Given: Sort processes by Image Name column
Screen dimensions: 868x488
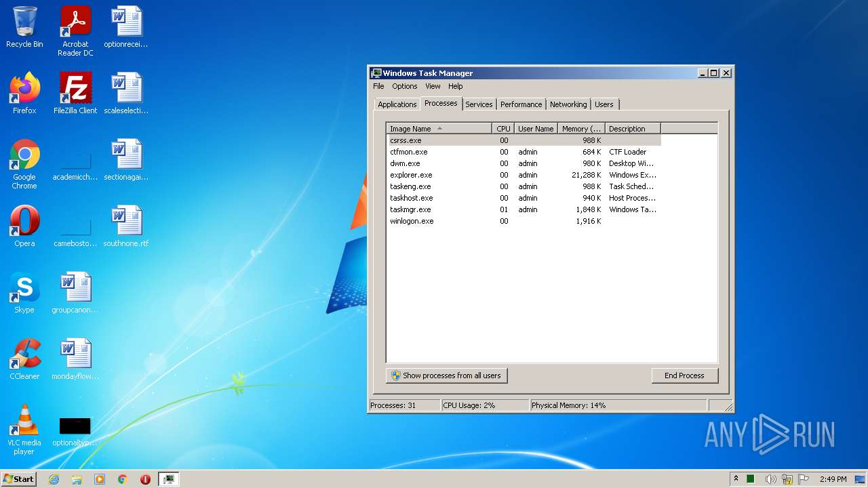Looking at the screenshot, I should pos(439,129).
